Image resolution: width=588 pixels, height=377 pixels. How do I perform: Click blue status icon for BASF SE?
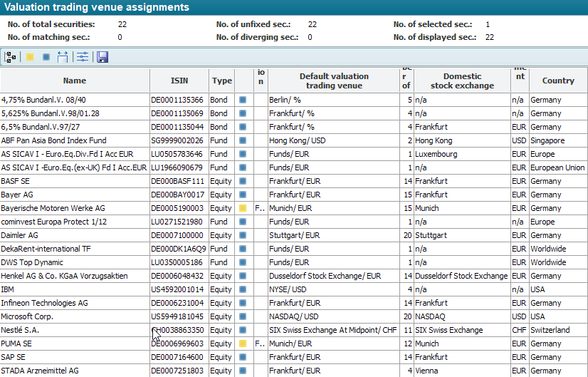(x=242, y=181)
